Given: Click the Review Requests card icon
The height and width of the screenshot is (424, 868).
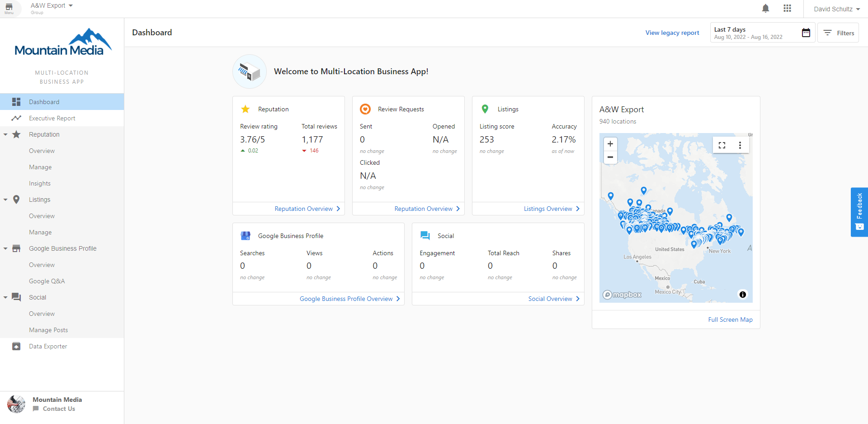Looking at the screenshot, I should [365, 109].
